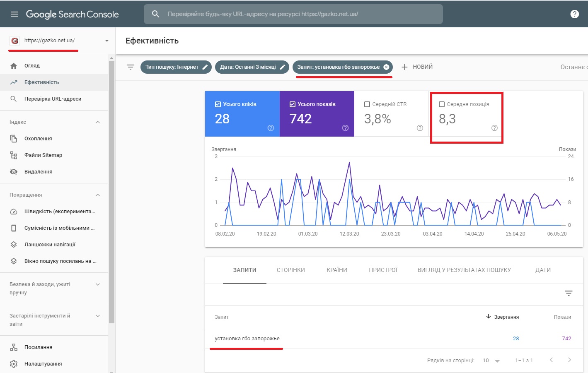This screenshot has width=588, height=373.
Task: Click the mobile phone icon for Сумісність
Action: click(14, 228)
